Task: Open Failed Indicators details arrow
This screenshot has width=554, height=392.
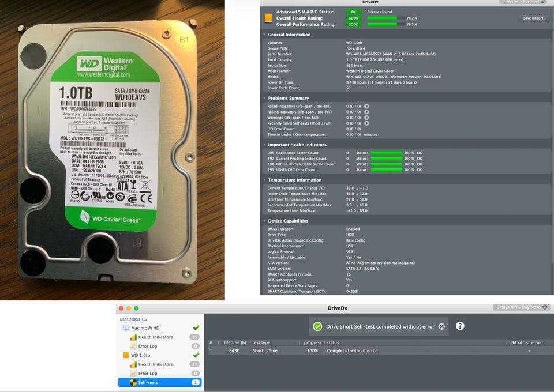Action: point(366,106)
